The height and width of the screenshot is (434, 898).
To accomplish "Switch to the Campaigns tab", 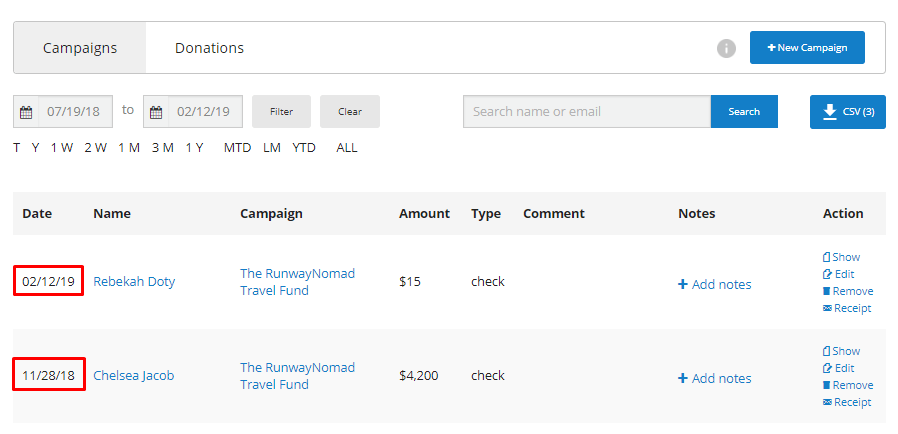I will pos(80,48).
